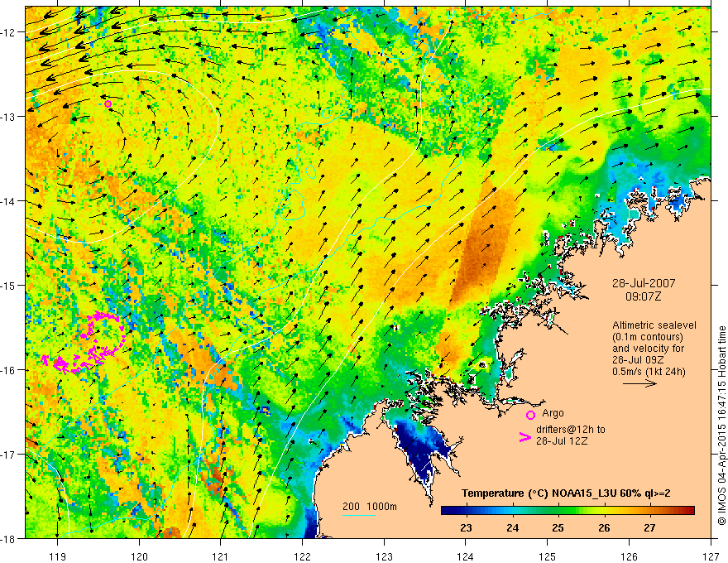Select the 'Argo' legend label
Screen dimensions: 728x563
tap(553, 413)
